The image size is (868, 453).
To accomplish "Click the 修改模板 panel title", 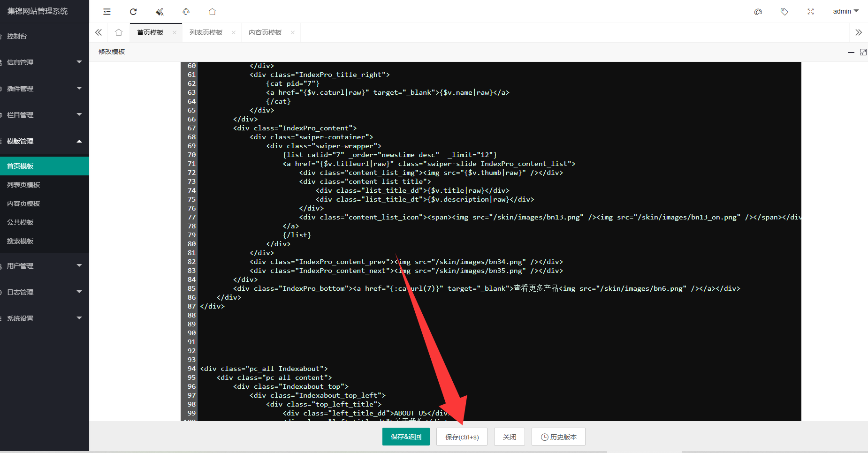I will [x=112, y=52].
